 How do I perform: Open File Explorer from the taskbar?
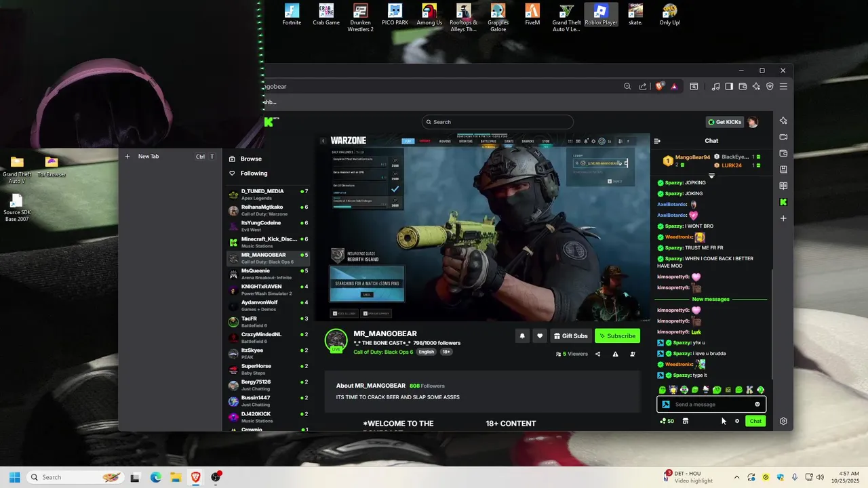[x=176, y=477]
